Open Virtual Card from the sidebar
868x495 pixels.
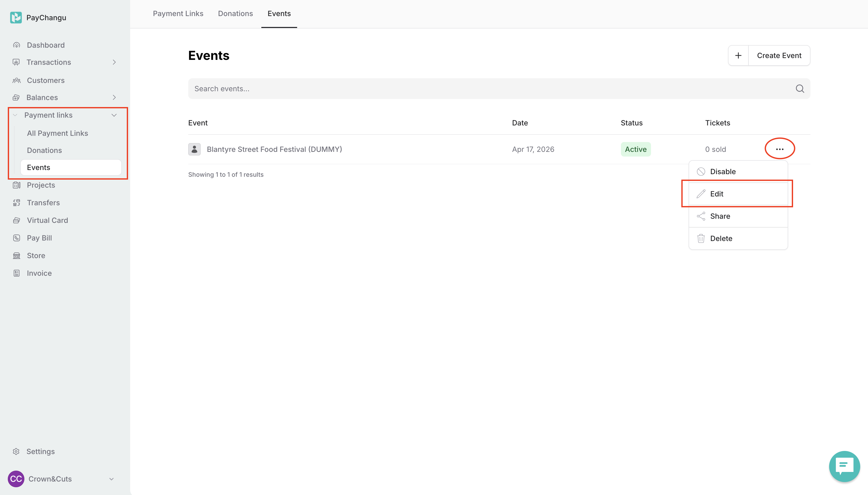pyautogui.click(x=47, y=220)
